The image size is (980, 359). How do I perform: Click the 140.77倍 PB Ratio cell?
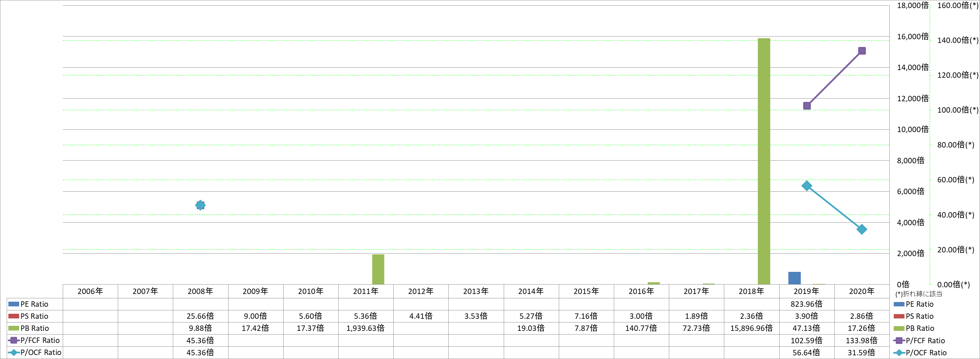pos(641,328)
